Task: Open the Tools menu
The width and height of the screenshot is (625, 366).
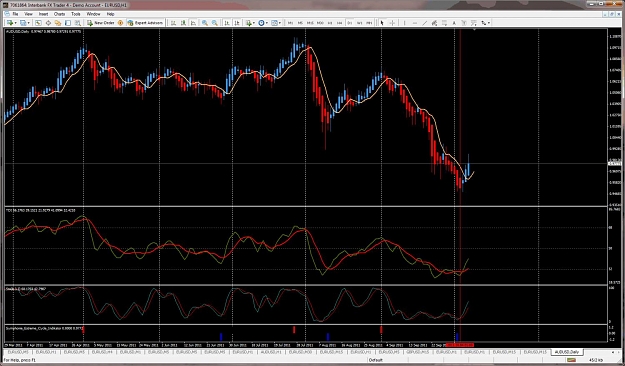Action: 76,14
